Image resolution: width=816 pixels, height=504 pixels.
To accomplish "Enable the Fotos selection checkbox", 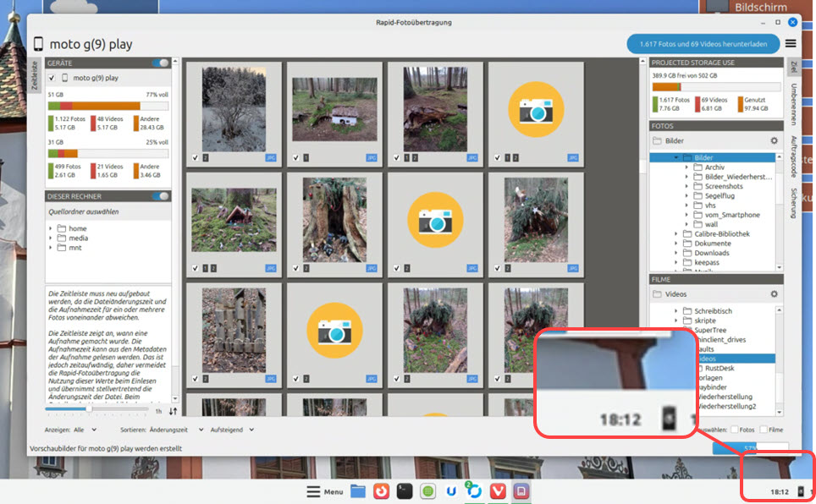I will 735,430.
